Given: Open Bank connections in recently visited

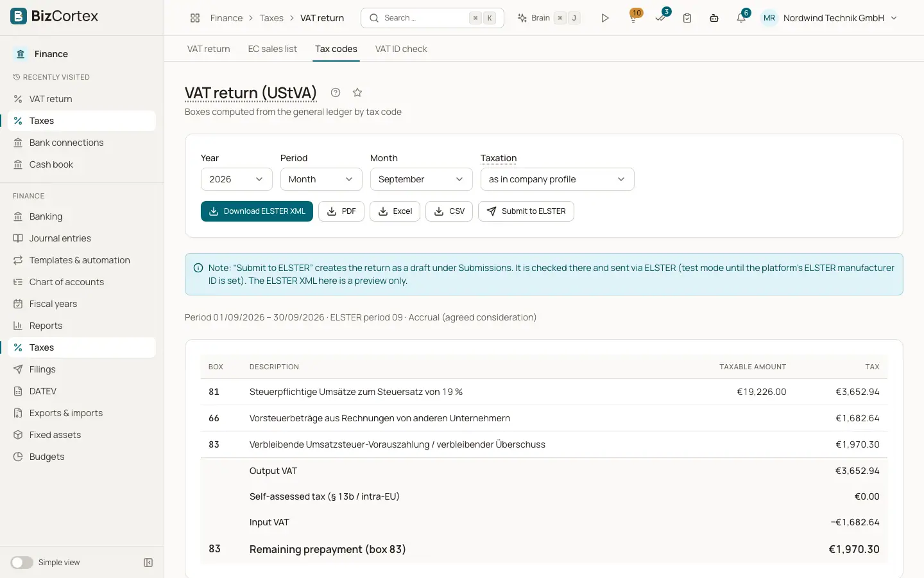Looking at the screenshot, I should (81, 143).
